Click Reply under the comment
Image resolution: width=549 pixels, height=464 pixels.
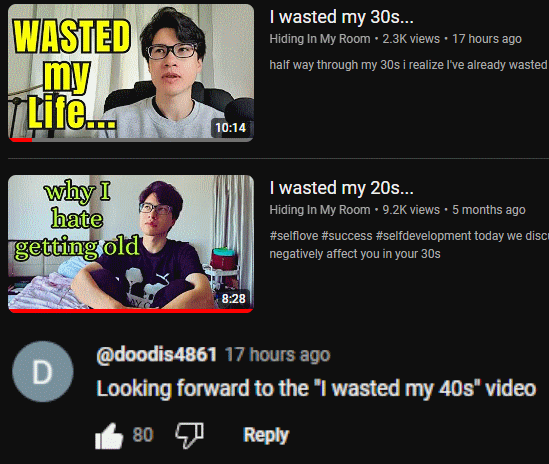[x=266, y=435]
